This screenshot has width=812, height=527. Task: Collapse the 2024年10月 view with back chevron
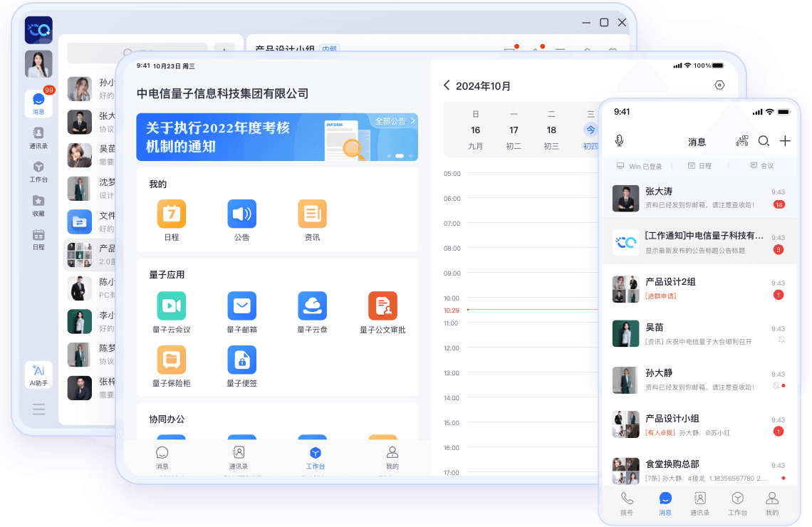[x=448, y=85]
